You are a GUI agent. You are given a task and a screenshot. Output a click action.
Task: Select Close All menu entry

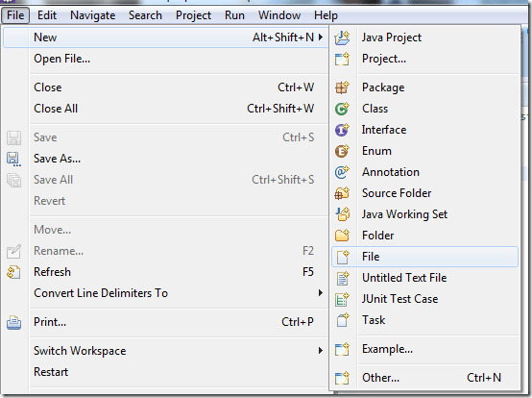[x=165, y=109]
